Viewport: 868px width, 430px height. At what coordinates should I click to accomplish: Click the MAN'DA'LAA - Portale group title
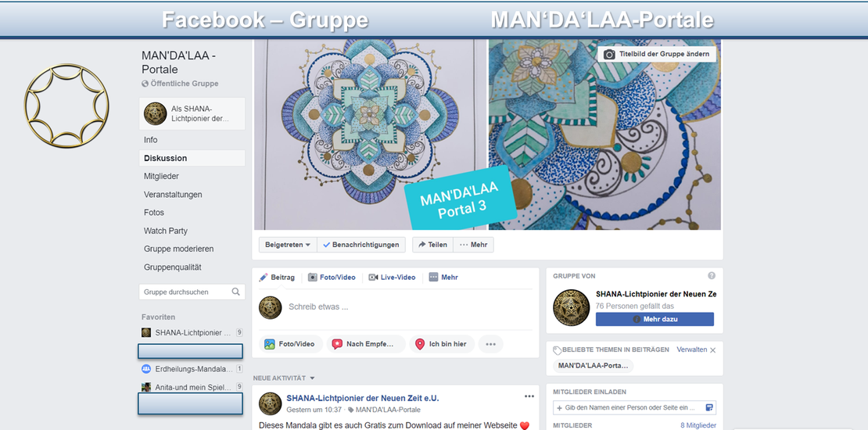179,63
